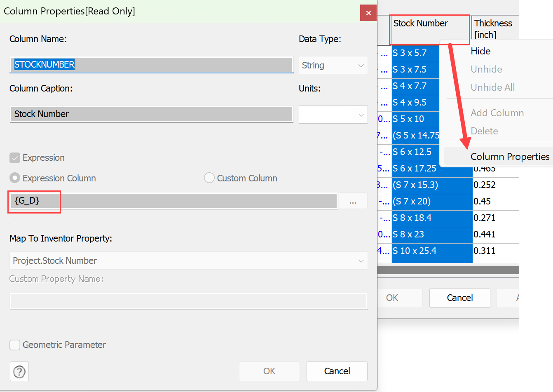Select Hide in the context menu
The width and height of the screenshot is (553, 392).
click(480, 51)
